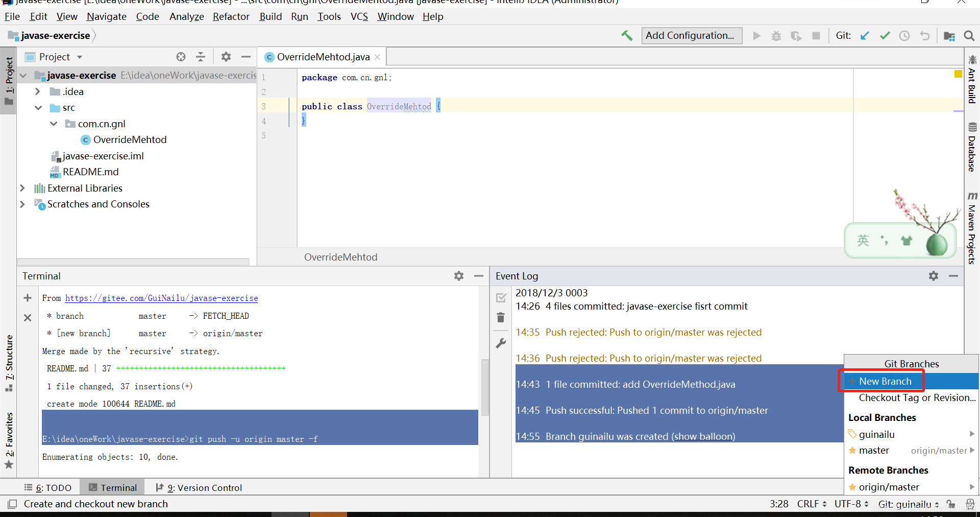Screen dimensions: 980x517
Task: Open UTF-8 encoding dropdown
Action: pos(851,504)
